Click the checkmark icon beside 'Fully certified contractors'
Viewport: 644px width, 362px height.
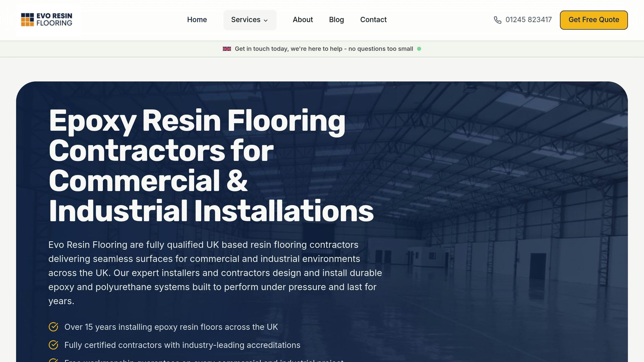53,345
